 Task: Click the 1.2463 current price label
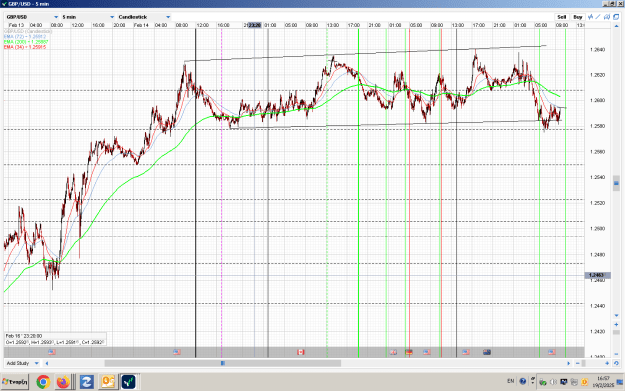[597, 275]
